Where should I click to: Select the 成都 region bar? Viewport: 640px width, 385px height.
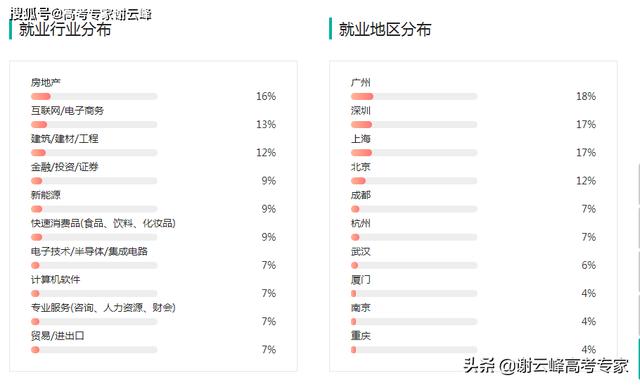click(x=414, y=209)
